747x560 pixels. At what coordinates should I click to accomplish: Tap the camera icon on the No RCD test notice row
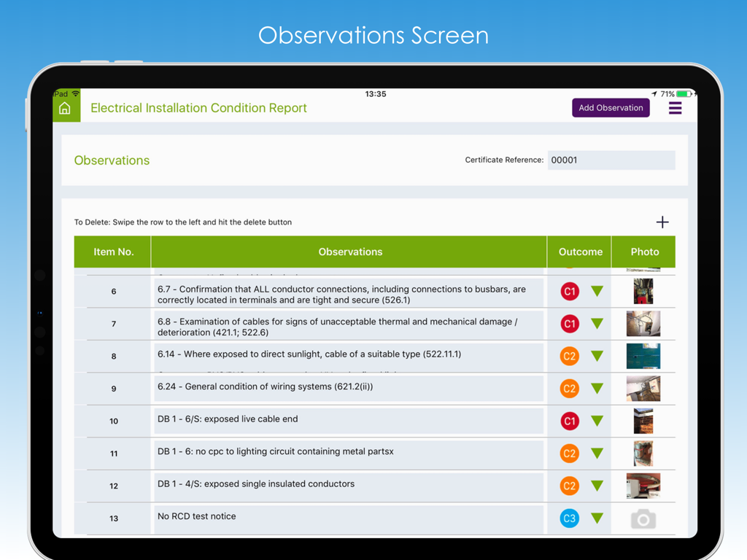pos(643,518)
